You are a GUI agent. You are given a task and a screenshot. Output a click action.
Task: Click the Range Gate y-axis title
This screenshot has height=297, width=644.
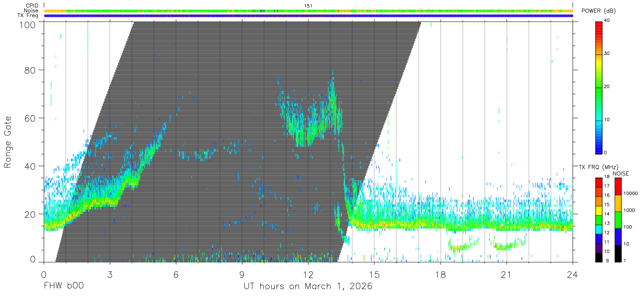click(8, 142)
